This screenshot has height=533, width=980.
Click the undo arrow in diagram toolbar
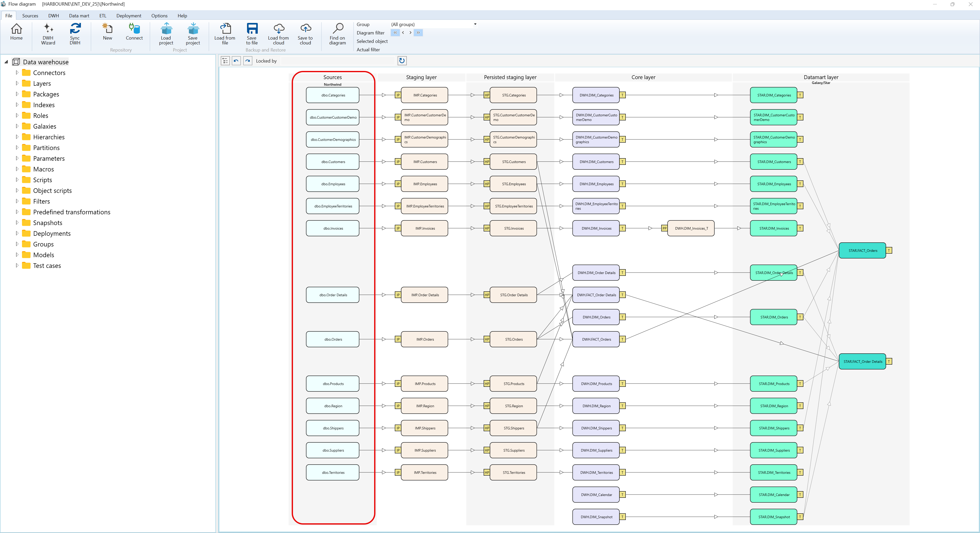[x=236, y=61]
